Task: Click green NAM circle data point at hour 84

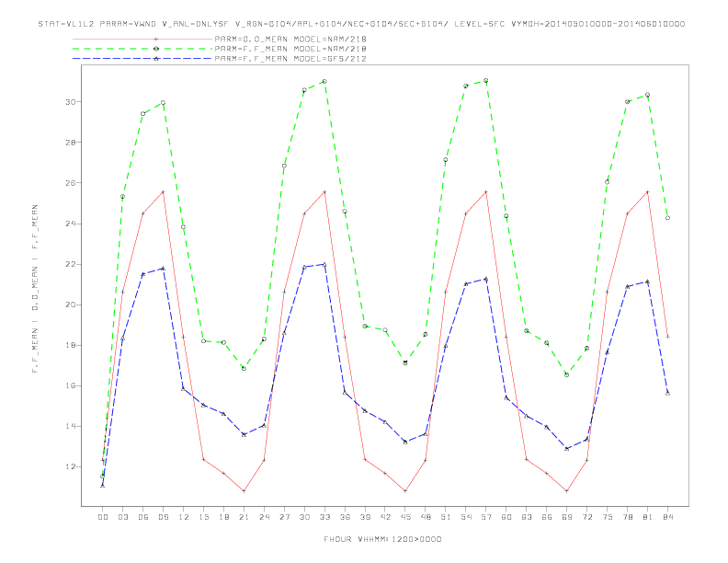Action: 668,218
